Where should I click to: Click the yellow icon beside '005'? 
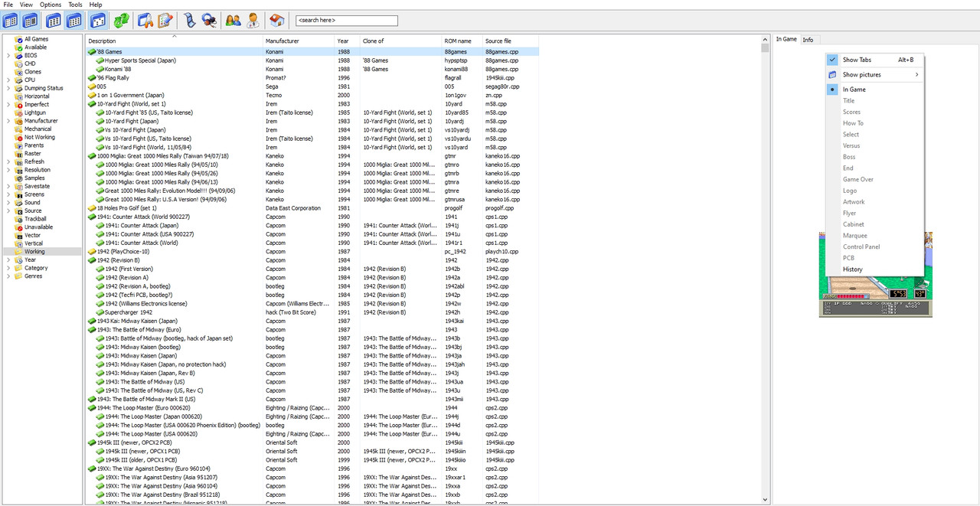[91, 87]
